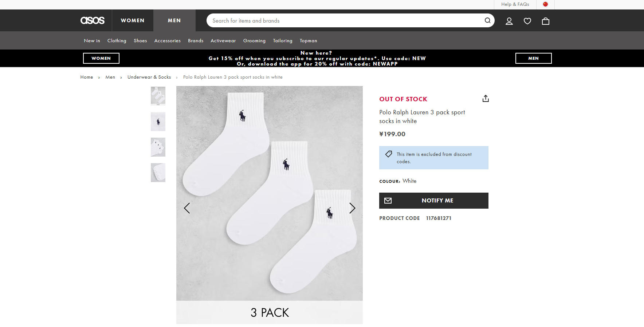The image size is (644, 327).
Task: Go to Underwear & Socks breadcrumb
Action: (x=149, y=77)
